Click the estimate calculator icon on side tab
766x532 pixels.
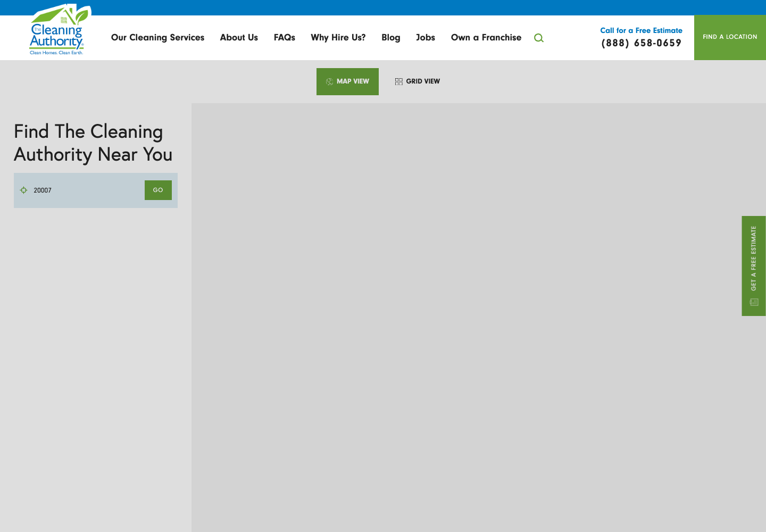[x=754, y=302]
